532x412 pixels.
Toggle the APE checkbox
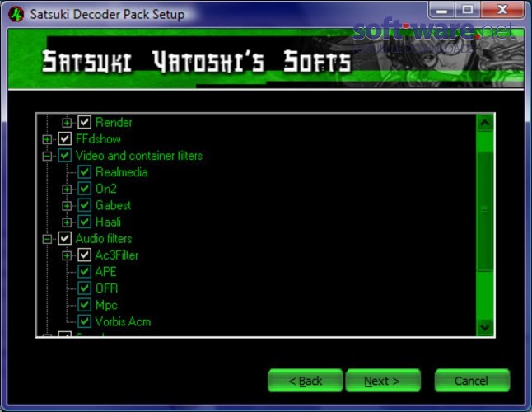84,271
